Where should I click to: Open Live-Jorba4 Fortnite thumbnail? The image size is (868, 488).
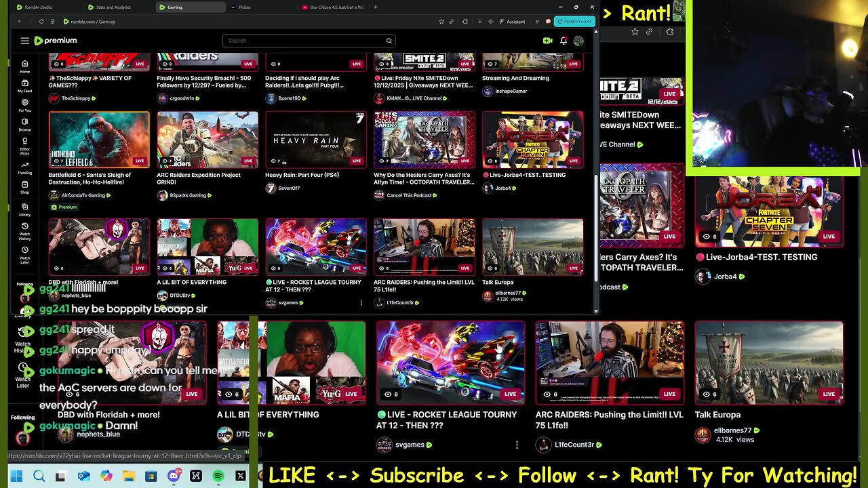533,140
